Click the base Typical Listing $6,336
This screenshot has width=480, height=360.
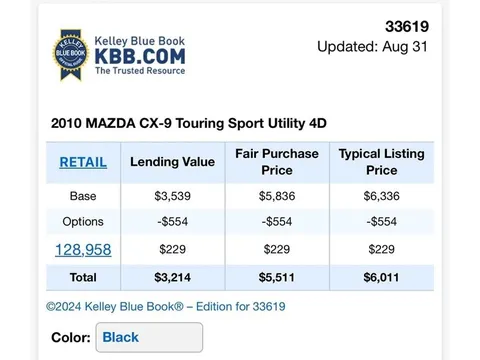pos(382,196)
